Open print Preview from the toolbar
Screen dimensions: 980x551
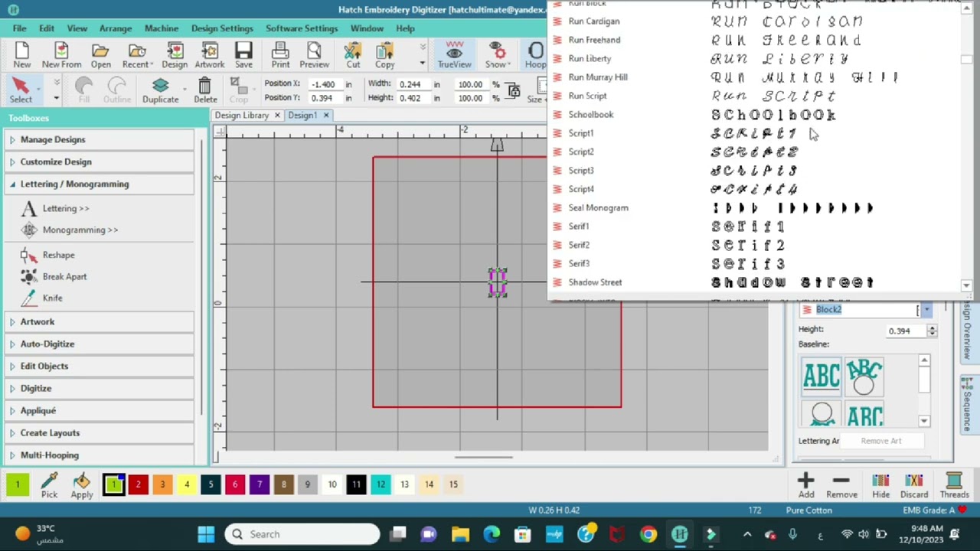[x=314, y=56]
